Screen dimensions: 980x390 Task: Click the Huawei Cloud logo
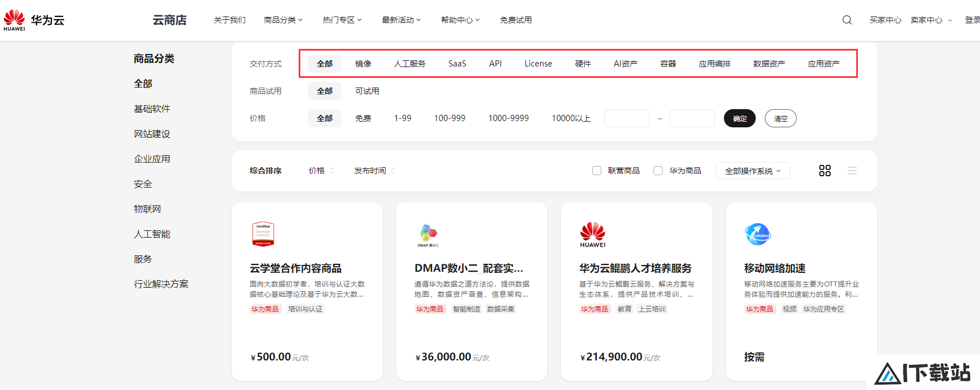pyautogui.click(x=34, y=20)
